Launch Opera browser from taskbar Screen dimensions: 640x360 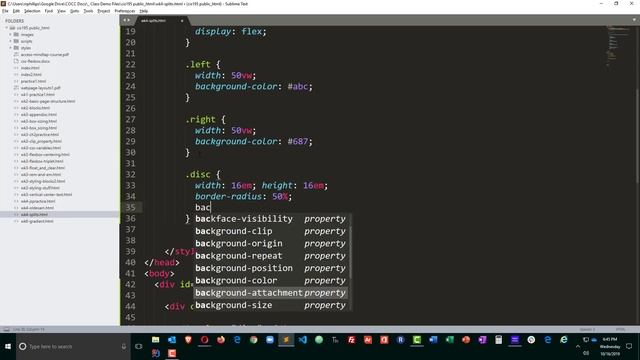204,340
